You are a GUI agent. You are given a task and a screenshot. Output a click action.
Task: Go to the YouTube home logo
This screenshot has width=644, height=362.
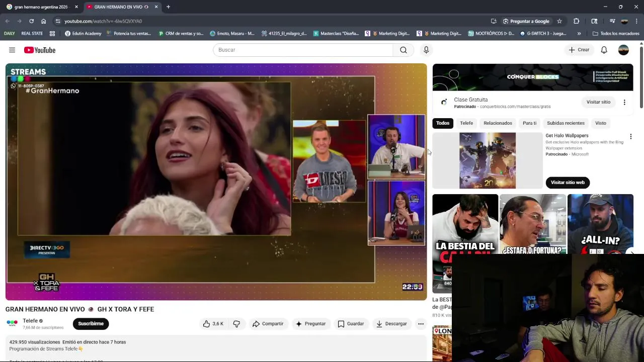pyautogui.click(x=40, y=50)
